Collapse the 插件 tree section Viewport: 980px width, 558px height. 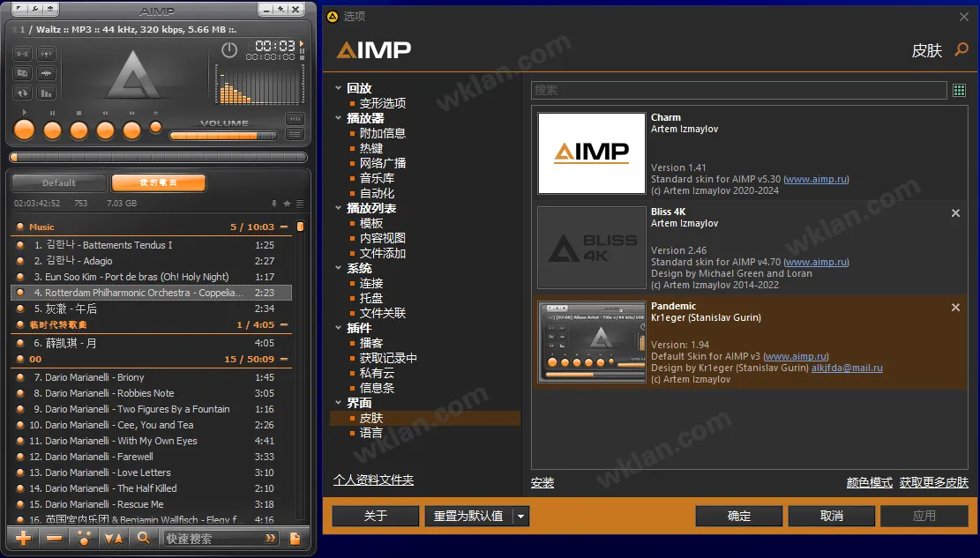338,328
